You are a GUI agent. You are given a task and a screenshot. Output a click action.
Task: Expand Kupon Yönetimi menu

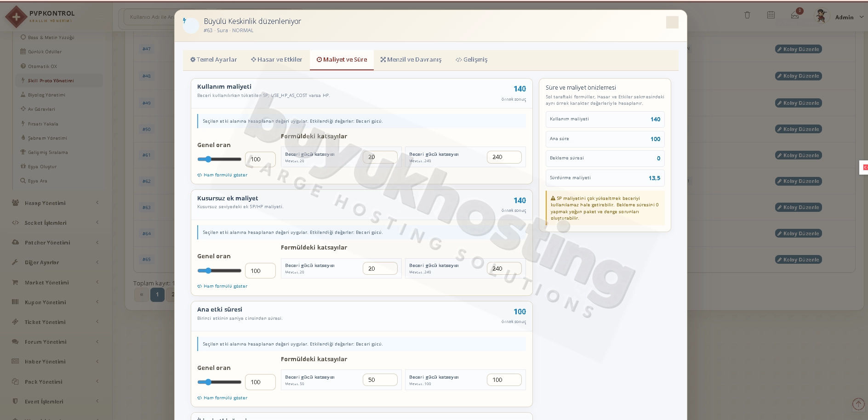coord(55,302)
